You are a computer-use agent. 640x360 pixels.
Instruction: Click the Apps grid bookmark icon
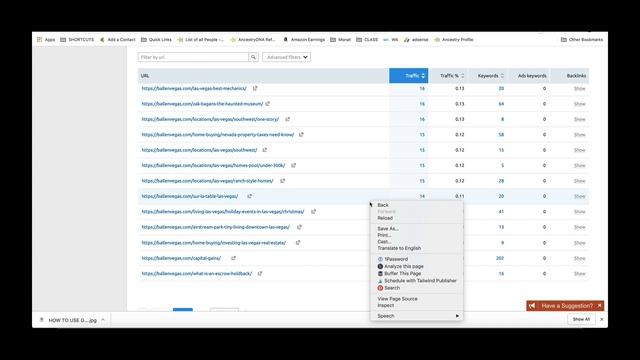point(40,40)
